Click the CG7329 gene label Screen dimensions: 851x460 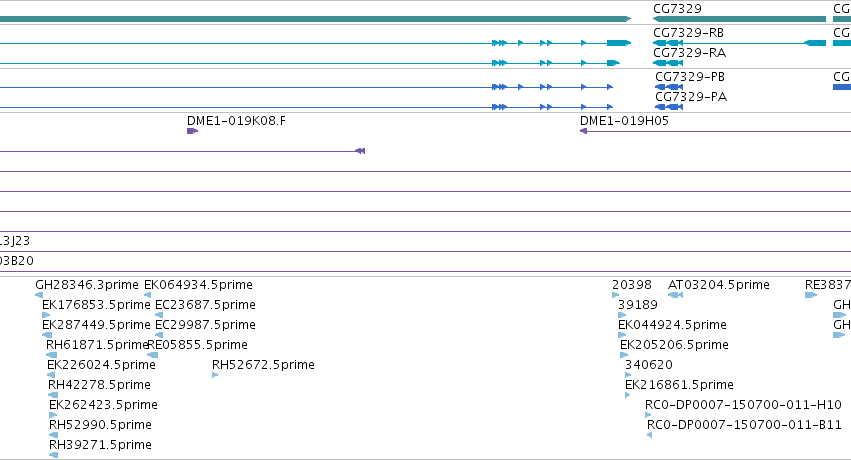pos(677,9)
